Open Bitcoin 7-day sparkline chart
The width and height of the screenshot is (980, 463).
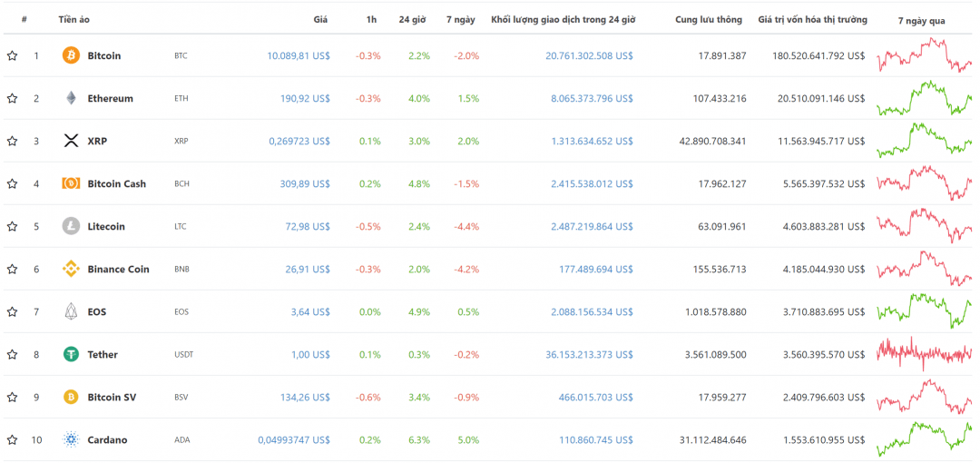[x=925, y=55]
